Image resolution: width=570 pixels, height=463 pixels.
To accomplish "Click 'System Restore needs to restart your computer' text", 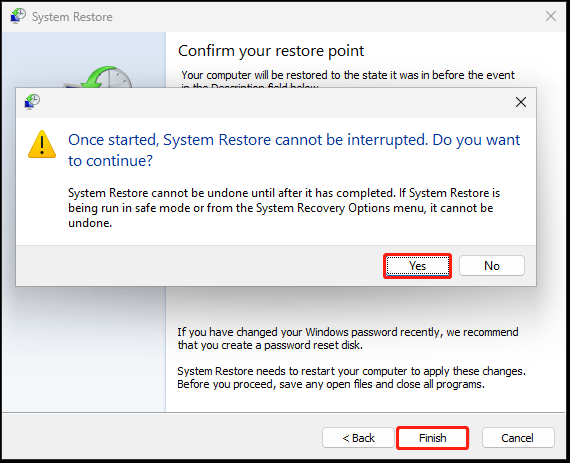I will click(351, 378).
